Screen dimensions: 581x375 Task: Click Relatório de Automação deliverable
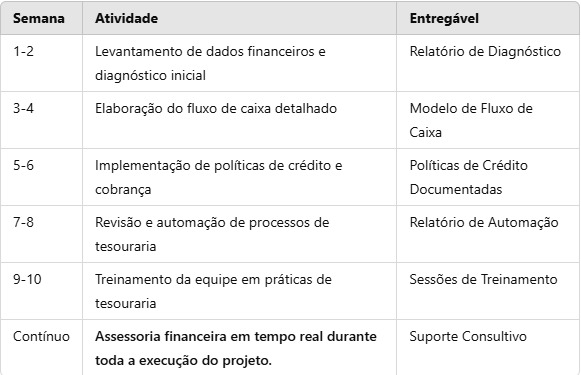coord(484,222)
